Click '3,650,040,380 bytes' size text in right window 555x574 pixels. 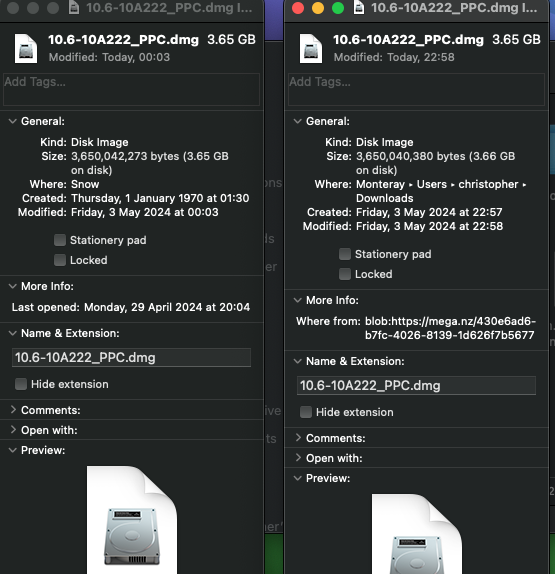click(x=411, y=156)
